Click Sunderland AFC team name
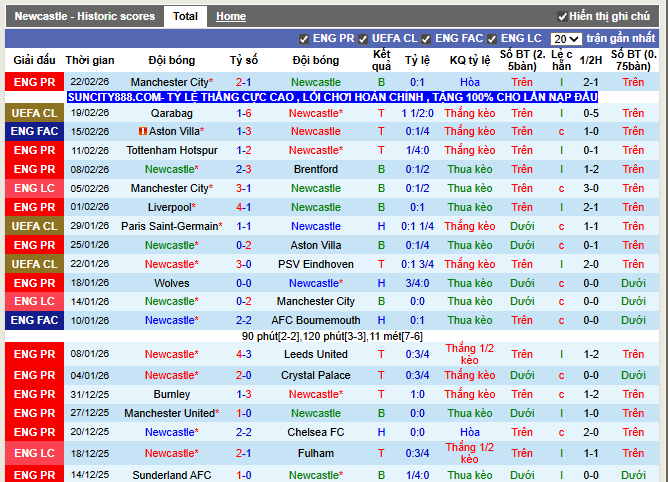The image size is (668, 482). click(x=172, y=475)
